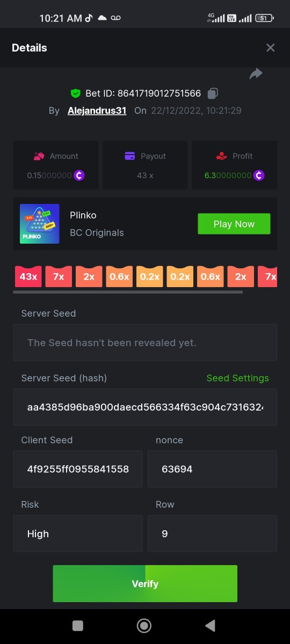Screen dimensions: 290x644
Task: Tap the Android home navigation button
Action: pos(144,625)
